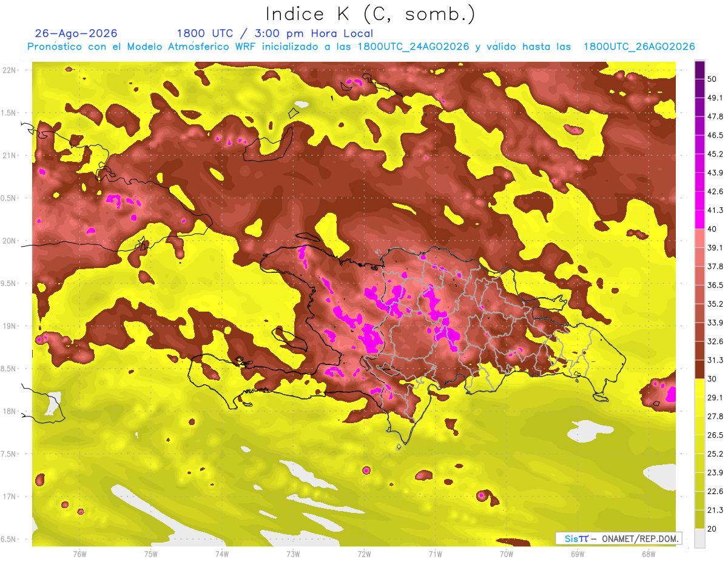Click the '22N' latitude label
728x562 pixels.
[x=8, y=70]
